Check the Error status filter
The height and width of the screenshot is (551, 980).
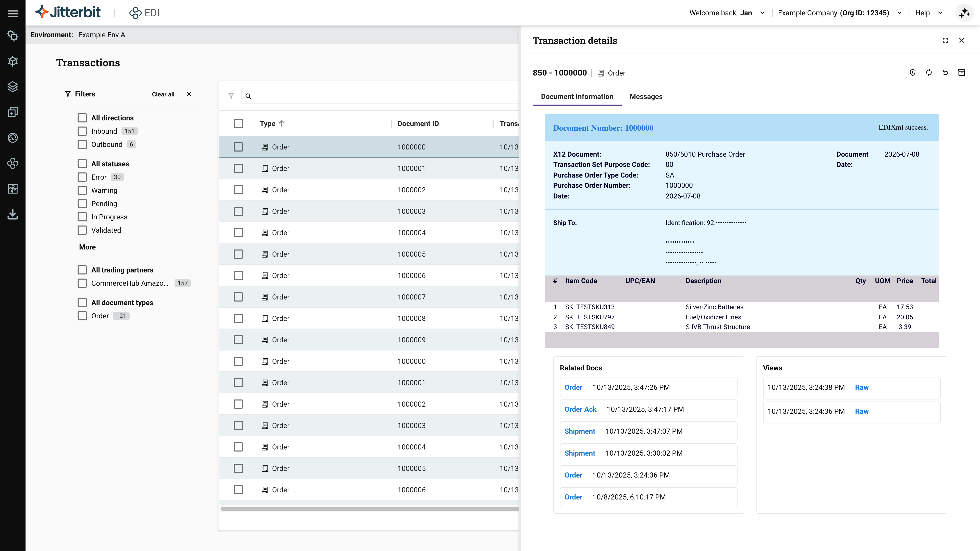[82, 177]
